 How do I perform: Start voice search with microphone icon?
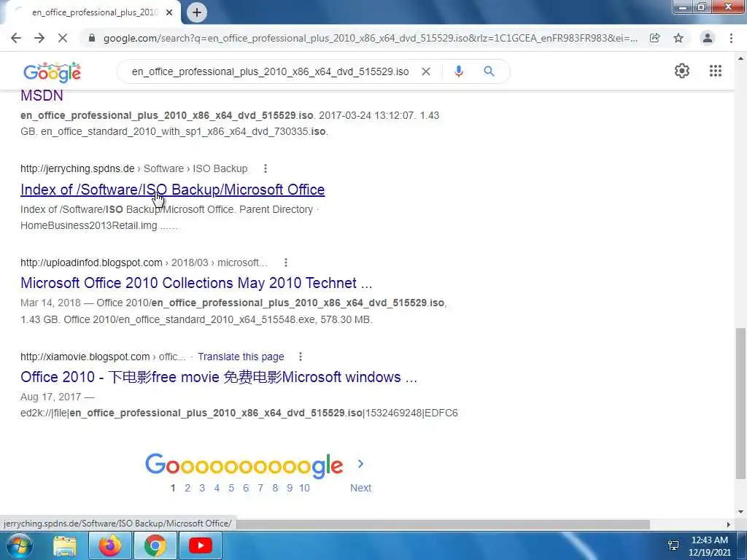(458, 71)
